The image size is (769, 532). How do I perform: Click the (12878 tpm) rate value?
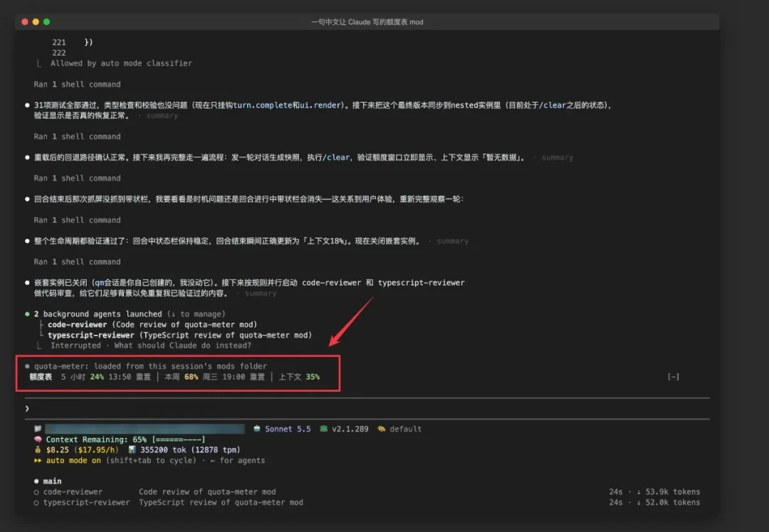coord(216,449)
